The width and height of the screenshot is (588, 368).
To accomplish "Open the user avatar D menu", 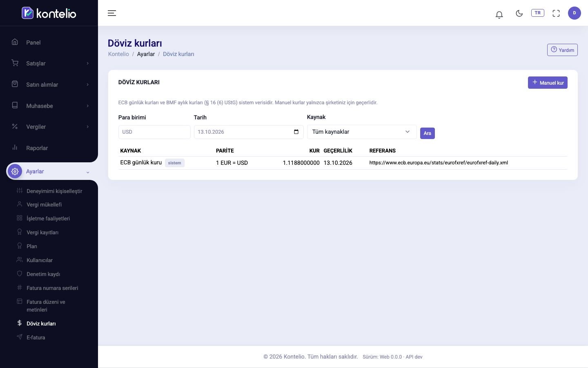I will [575, 13].
